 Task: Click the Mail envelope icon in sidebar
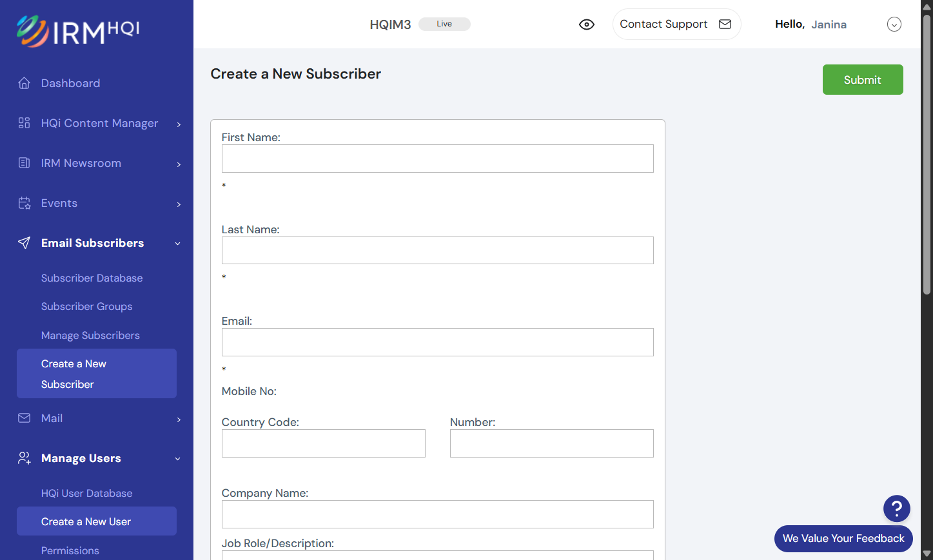pyautogui.click(x=25, y=418)
